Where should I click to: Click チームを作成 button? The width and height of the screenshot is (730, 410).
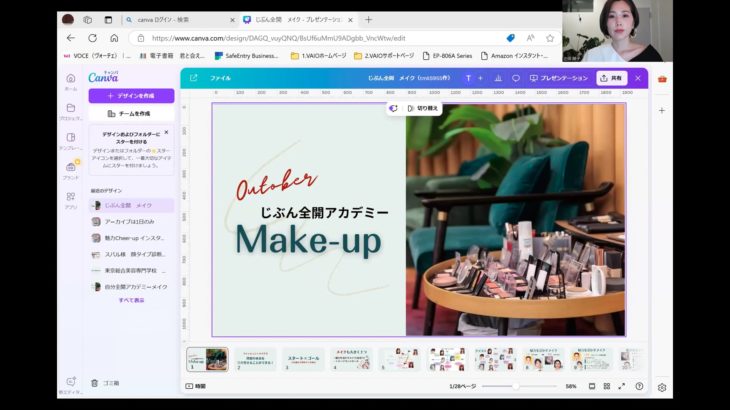(x=131, y=114)
